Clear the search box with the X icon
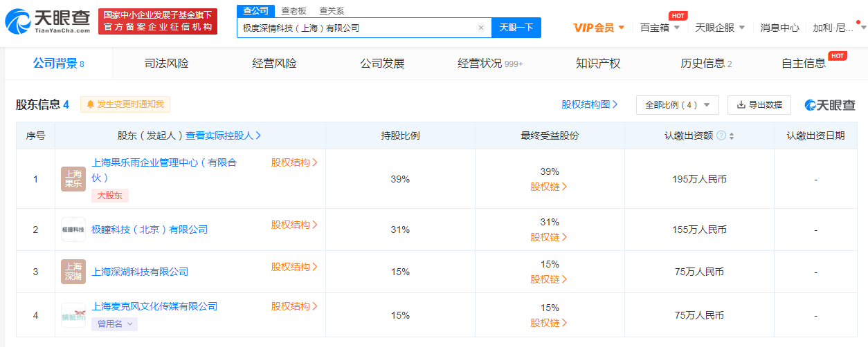868x347 pixels. [481, 28]
